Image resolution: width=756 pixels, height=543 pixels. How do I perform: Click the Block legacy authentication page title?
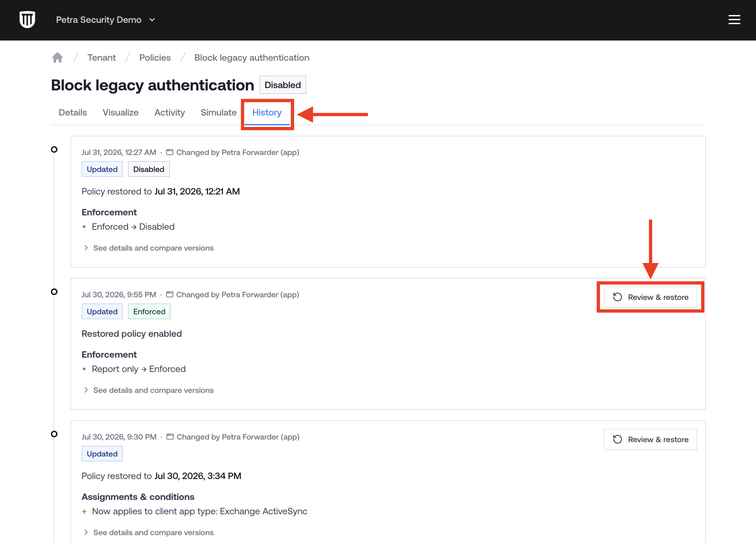click(152, 85)
